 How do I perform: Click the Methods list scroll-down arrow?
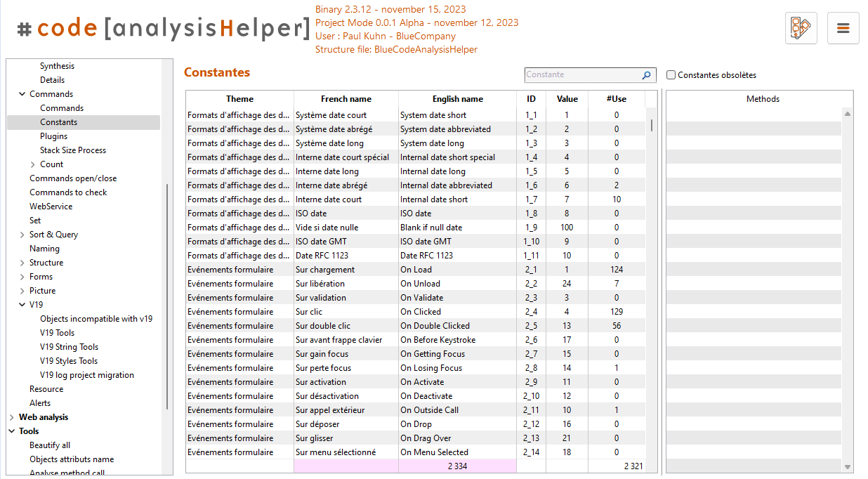click(848, 467)
